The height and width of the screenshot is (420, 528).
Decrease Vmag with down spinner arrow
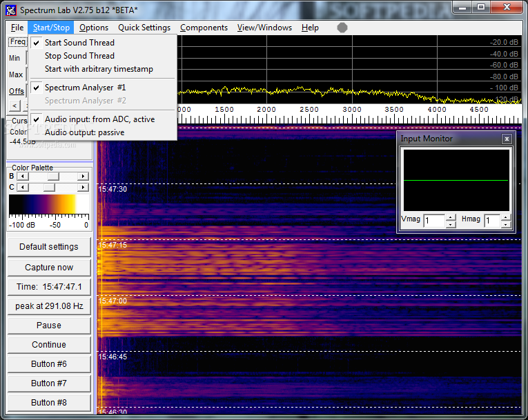451,224
